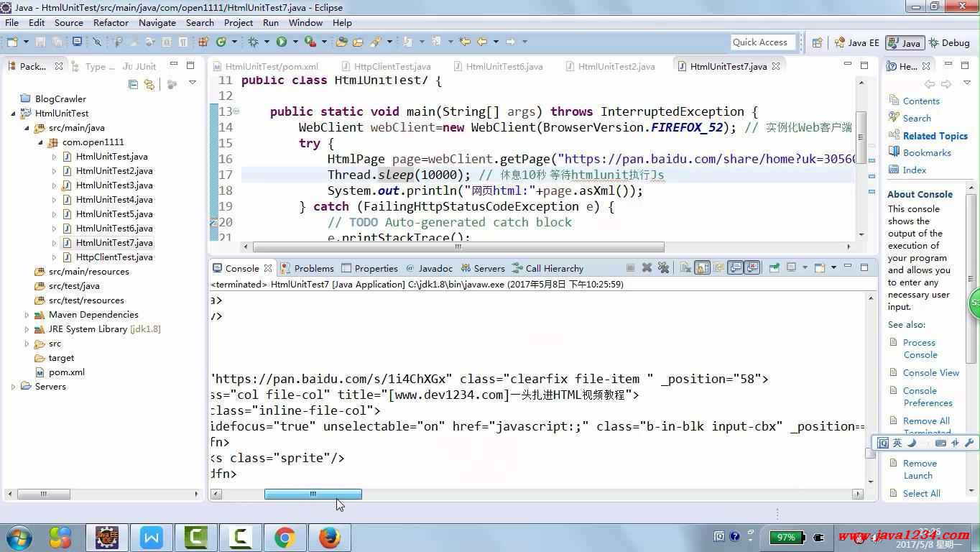The width and height of the screenshot is (980, 552).
Task: Switch to the Java EE perspective
Action: coord(856,42)
